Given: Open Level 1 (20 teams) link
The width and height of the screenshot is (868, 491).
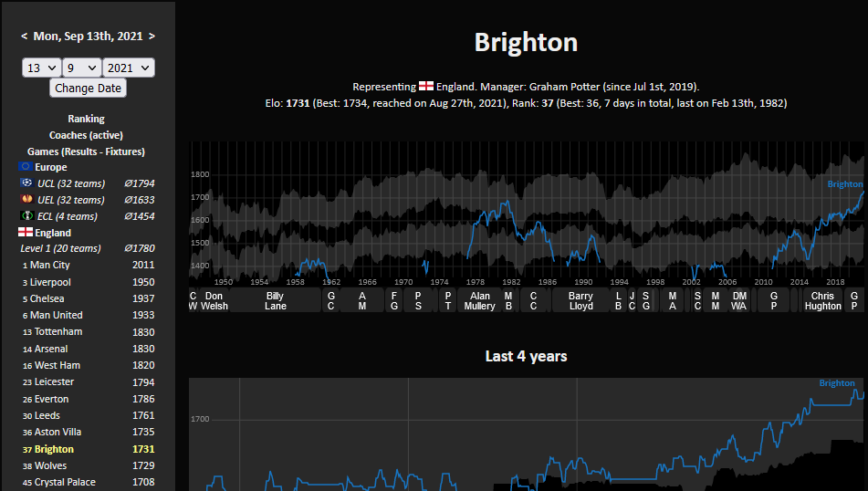Looking at the screenshot, I should 61,248.
